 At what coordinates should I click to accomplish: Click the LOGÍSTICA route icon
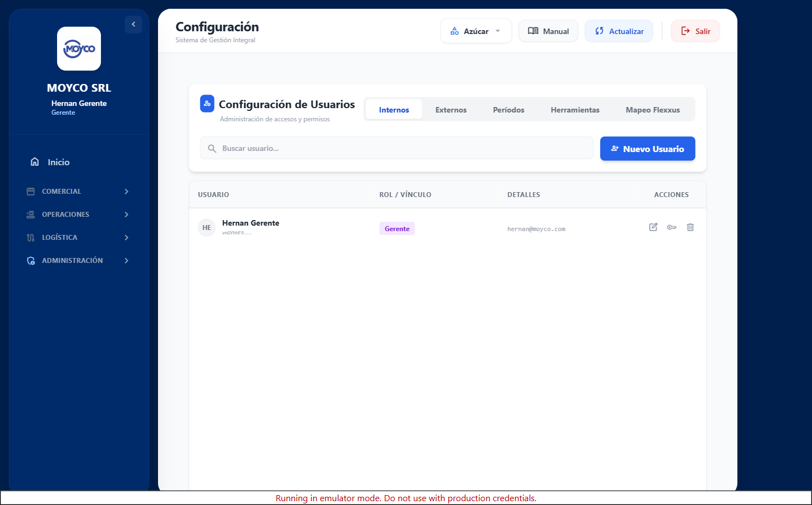(31, 238)
